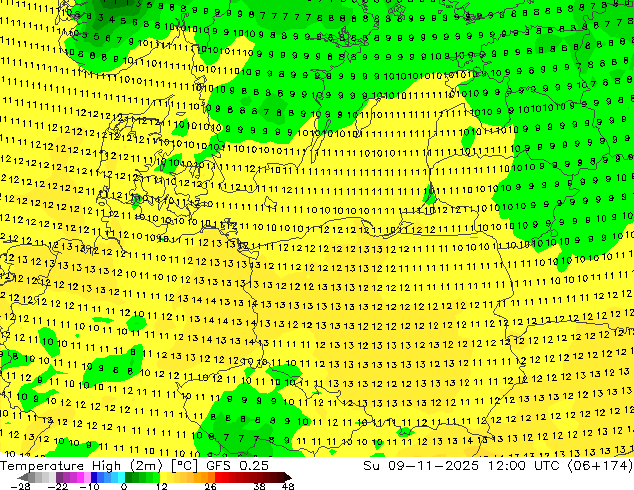Click the '-10' color scale label
Image resolution: width=634 pixels, height=490 pixels.
pyautogui.click(x=89, y=486)
